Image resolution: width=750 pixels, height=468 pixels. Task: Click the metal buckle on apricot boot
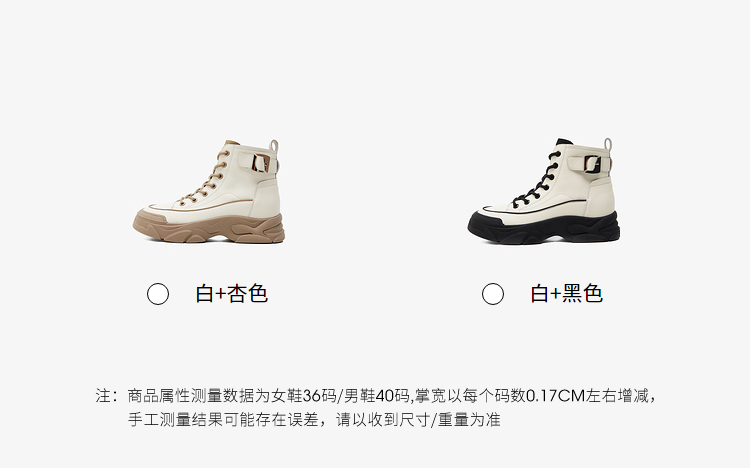(x=261, y=163)
